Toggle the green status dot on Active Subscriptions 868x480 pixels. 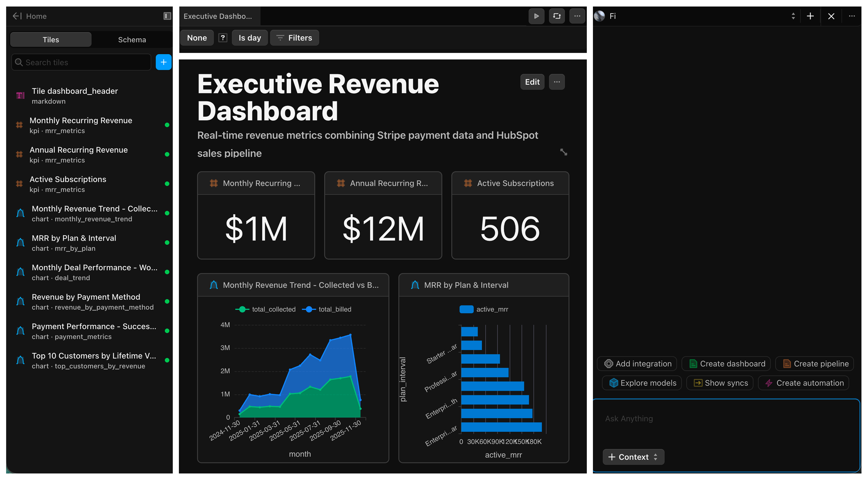(x=167, y=183)
